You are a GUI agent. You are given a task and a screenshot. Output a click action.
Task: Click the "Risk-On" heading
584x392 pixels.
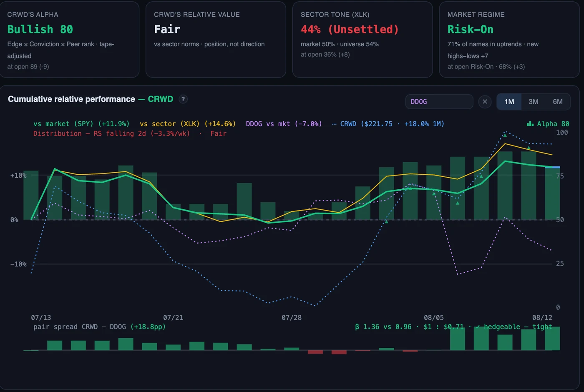point(470,29)
